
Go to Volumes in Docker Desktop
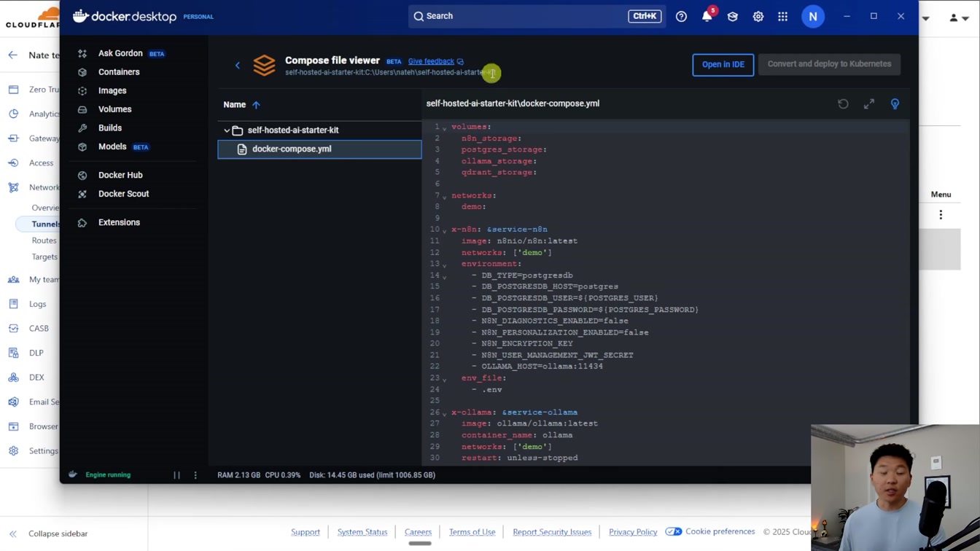pyautogui.click(x=114, y=109)
